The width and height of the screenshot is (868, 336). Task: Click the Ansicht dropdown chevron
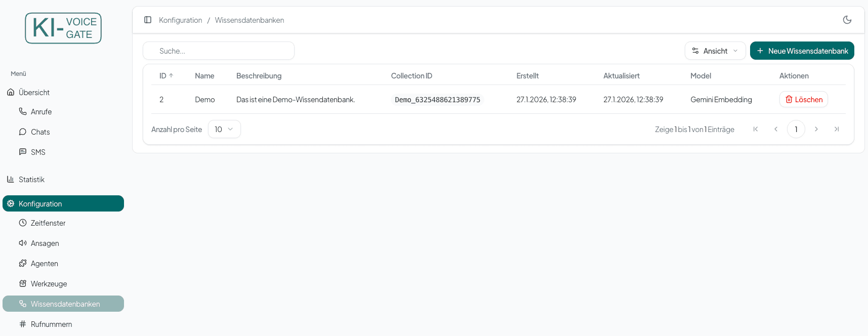click(735, 51)
